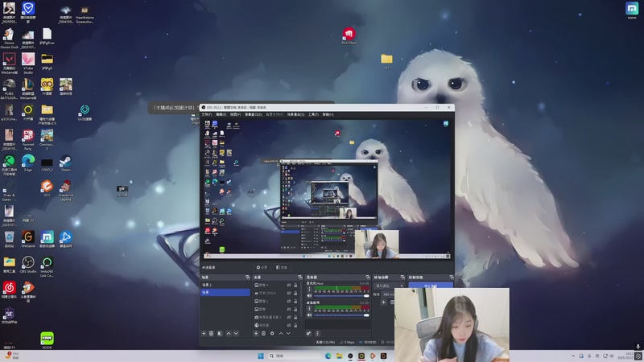The height and width of the screenshot is (362, 644).
Task: Select the video capture device source row
Action: (x=275, y=317)
